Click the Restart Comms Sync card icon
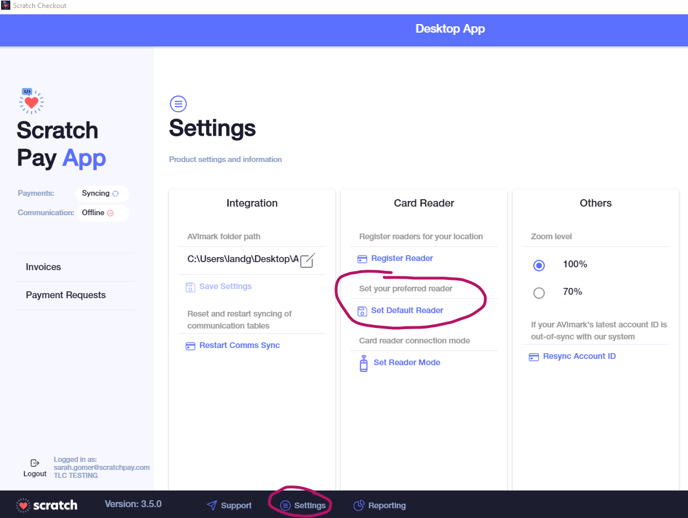The width and height of the screenshot is (688, 518). point(190,346)
